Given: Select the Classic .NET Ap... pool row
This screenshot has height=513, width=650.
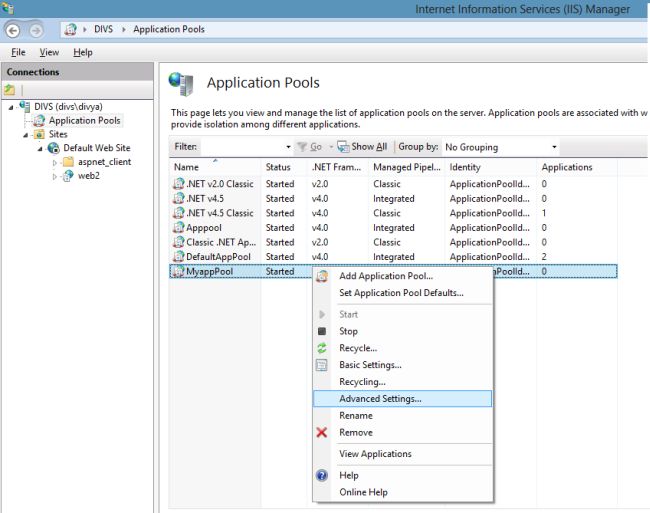Looking at the screenshot, I should tap(393, 242).
